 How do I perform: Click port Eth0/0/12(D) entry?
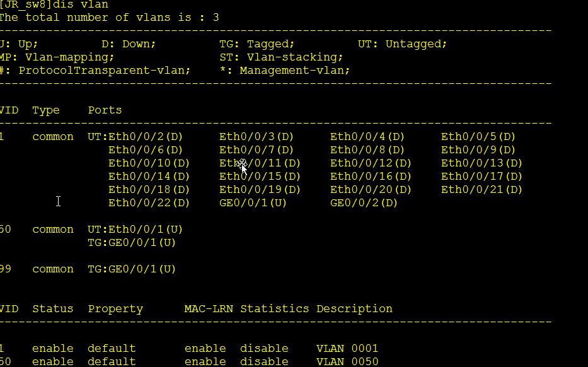point(371,163)
